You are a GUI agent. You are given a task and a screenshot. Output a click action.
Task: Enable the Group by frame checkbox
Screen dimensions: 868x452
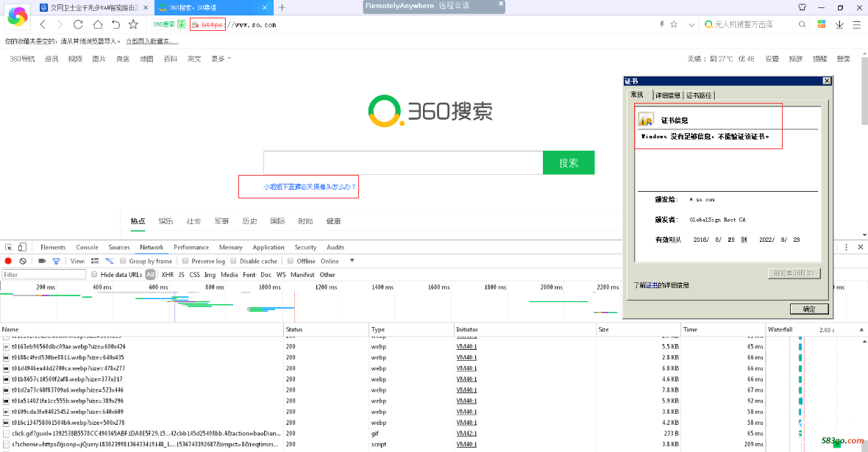(x=123, y=261)
